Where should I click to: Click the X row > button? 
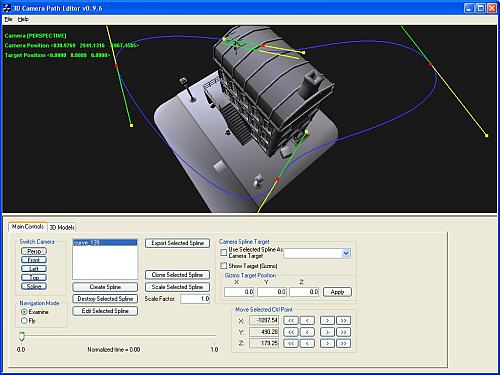pyautogui.click(x=327, y=321)
